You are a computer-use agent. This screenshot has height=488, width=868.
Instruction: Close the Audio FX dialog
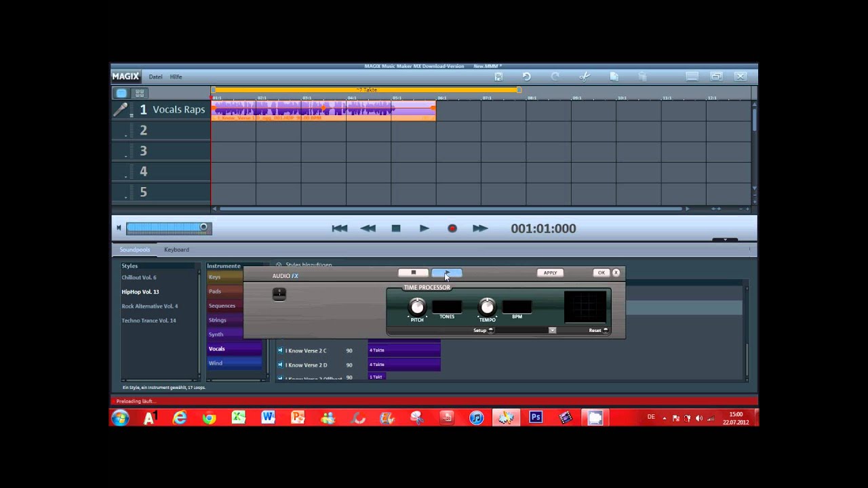616,272
